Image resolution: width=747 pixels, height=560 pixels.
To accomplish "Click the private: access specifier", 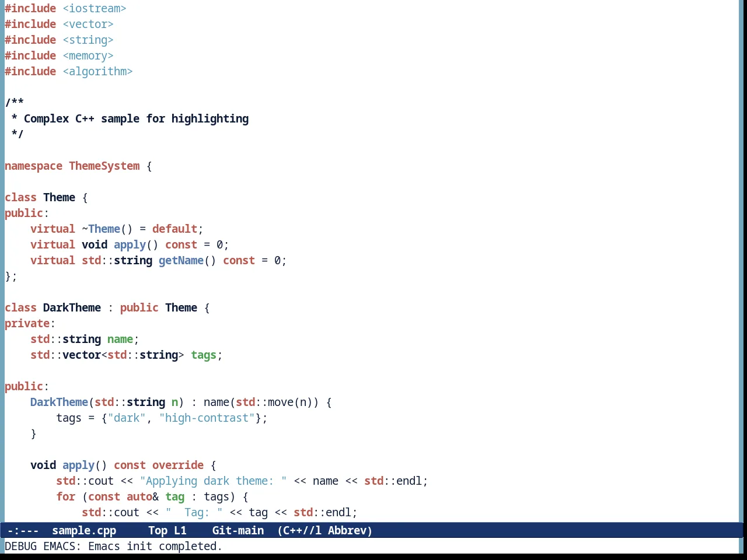I will (x=30, y=323).
